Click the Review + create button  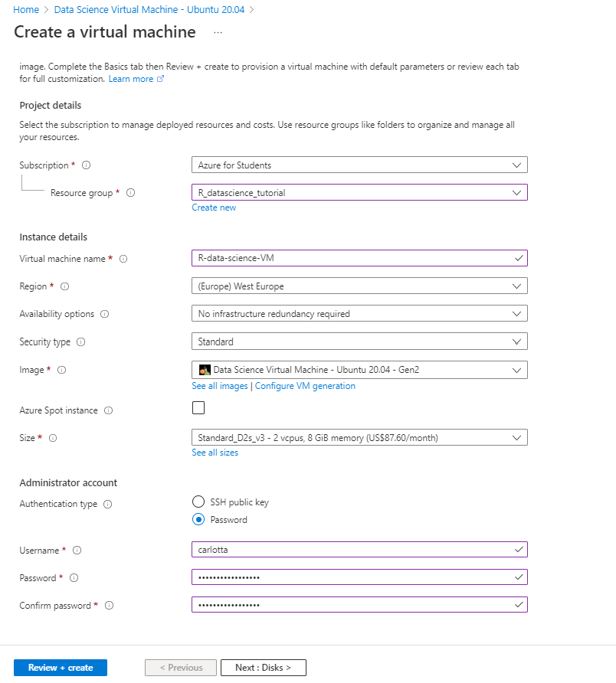click(x=61, y=668)
